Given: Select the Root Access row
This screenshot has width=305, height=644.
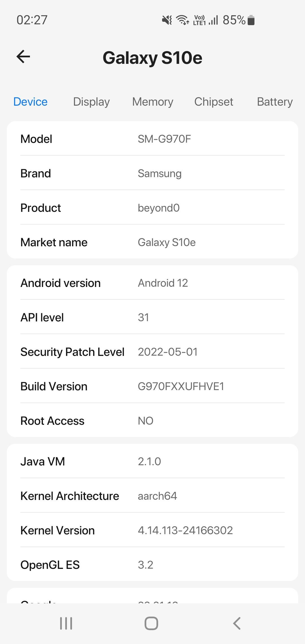Looking at the screenshot, I should (152, 421).
